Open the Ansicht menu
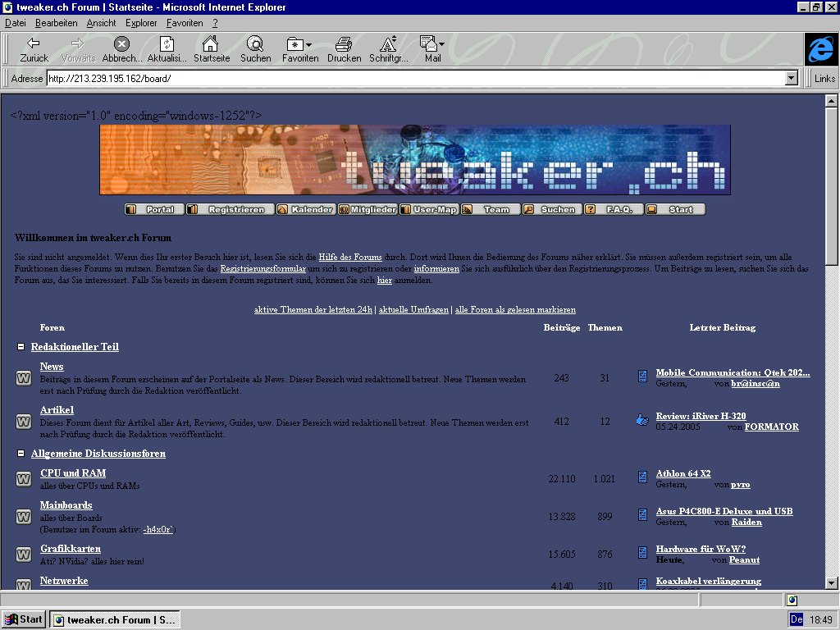Screen dimensions: 840x630 [x=101, y=23]
